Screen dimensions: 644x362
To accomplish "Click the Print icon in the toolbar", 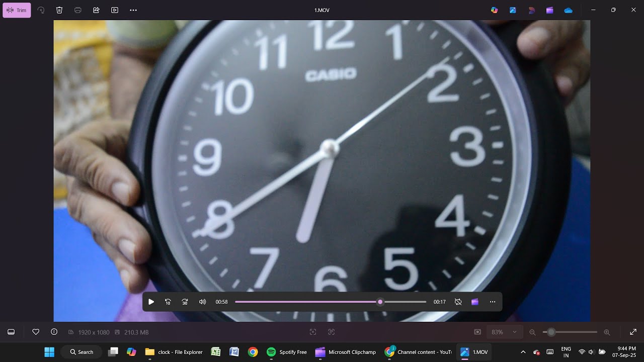I will (78, 10).
